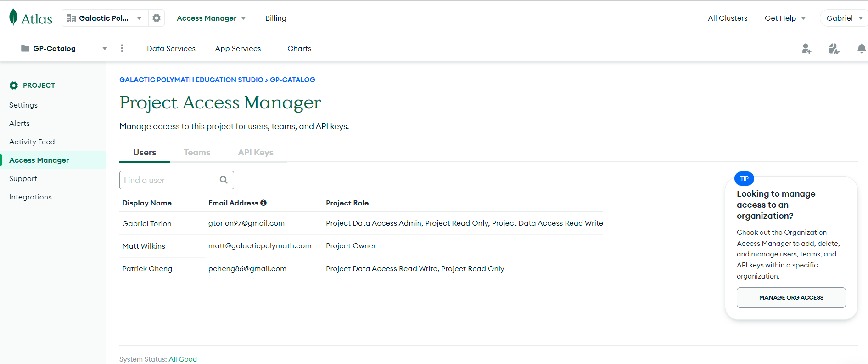Select the API Keys tab

tap(256, 153)
